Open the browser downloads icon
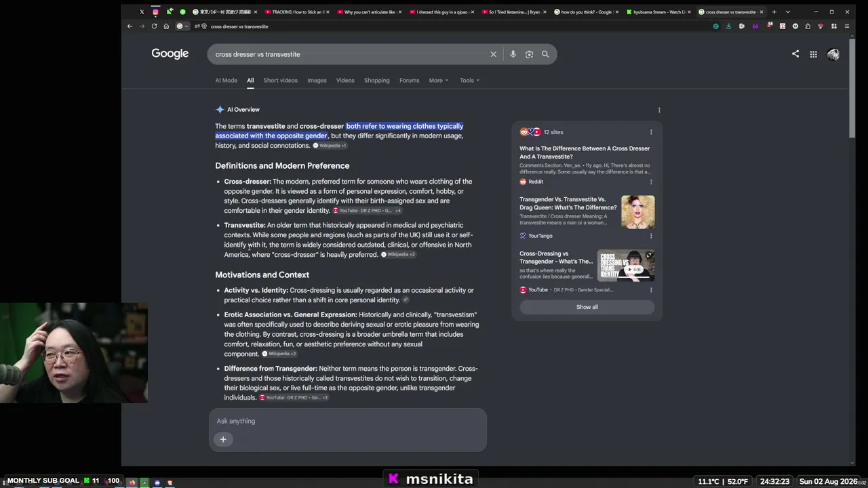The height and width of the screenshot is (488, 868). [x=728, y=26]
